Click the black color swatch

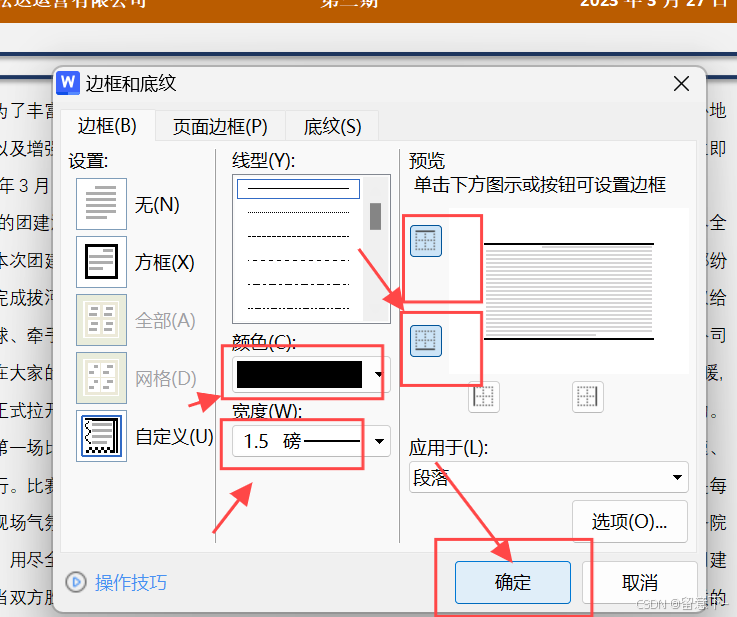(299, 375)
